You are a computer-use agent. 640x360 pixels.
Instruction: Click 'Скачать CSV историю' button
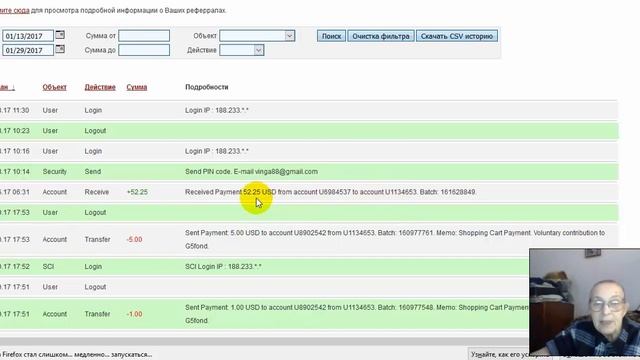pyautogui.click(x=457, y=36)
